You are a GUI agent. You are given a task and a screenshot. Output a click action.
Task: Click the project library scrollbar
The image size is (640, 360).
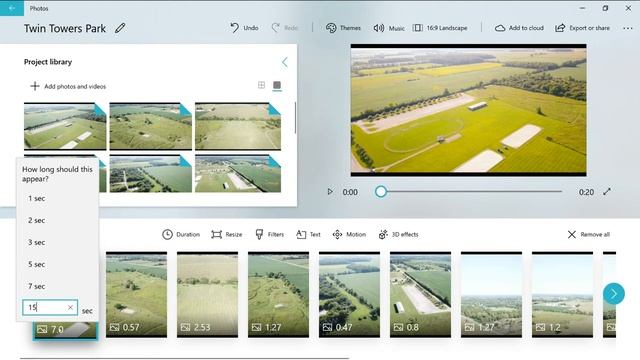(x=295, y=118)
